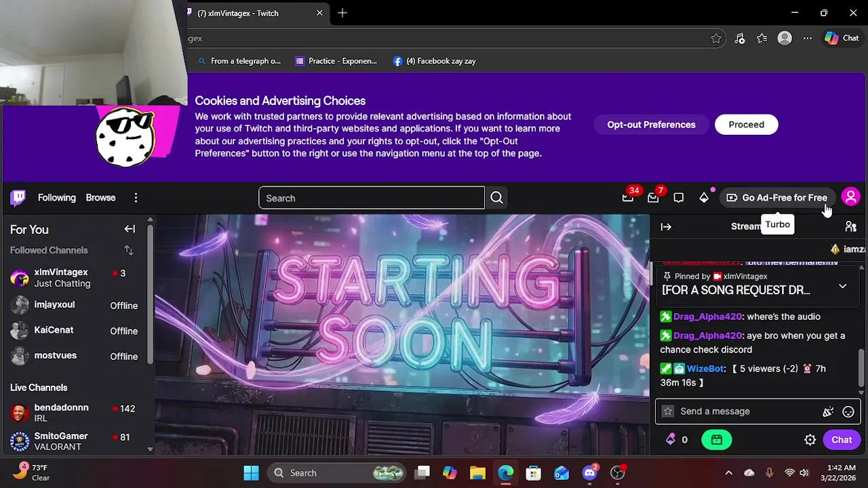
Task: Bookmark this page with star icon
Action: (x=716, y=39)
